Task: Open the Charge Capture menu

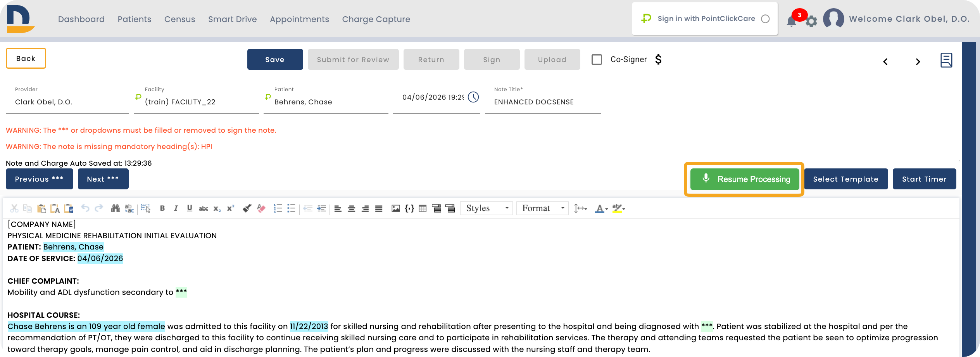Action: tap(376, 19)
